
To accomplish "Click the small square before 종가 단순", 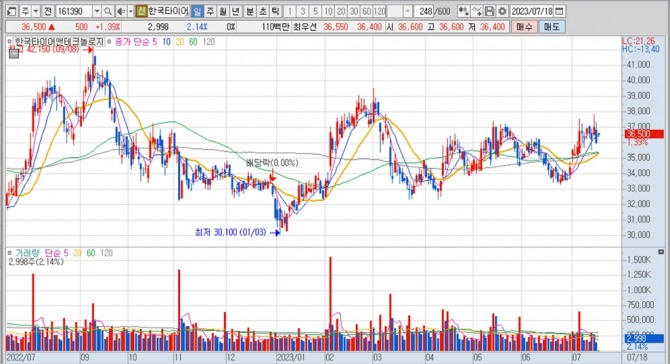I will click(109, 42).
